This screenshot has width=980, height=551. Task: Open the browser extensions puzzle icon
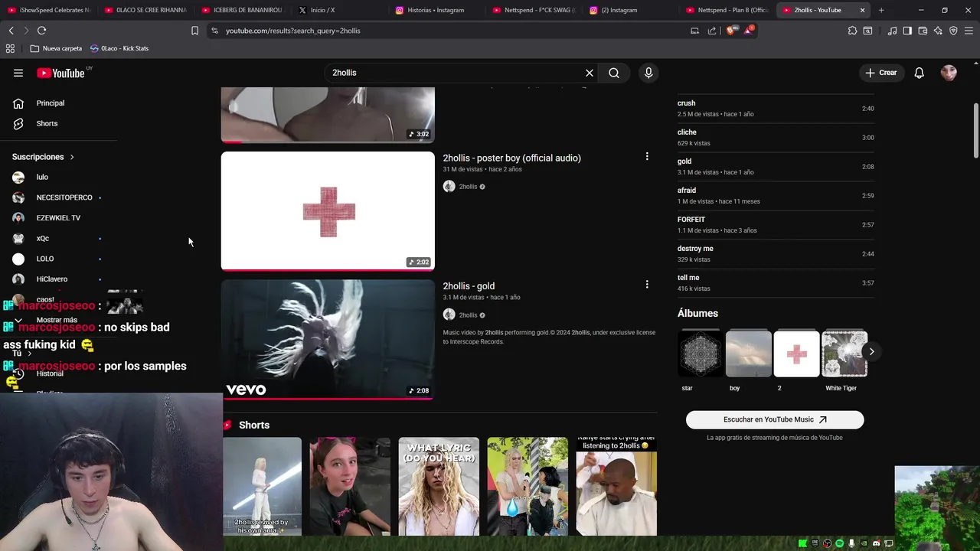852,31
